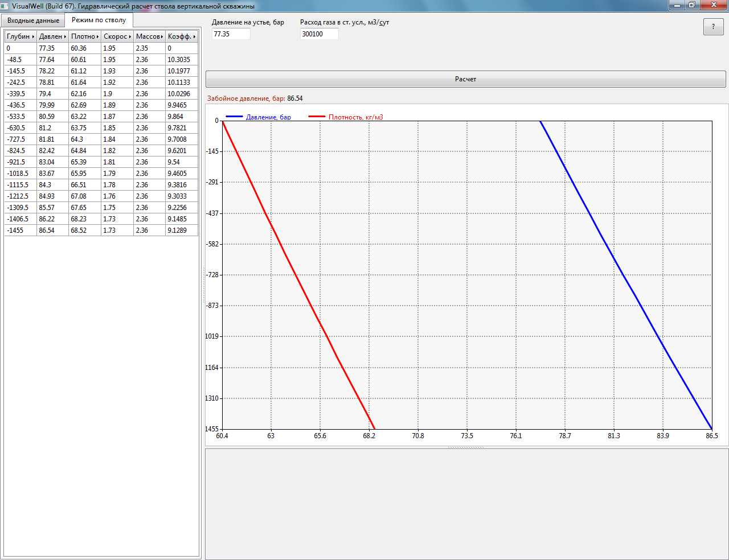Click pressure cell 78.22
Viewport: 729px width, 560px height.
[x=52, y=71]
